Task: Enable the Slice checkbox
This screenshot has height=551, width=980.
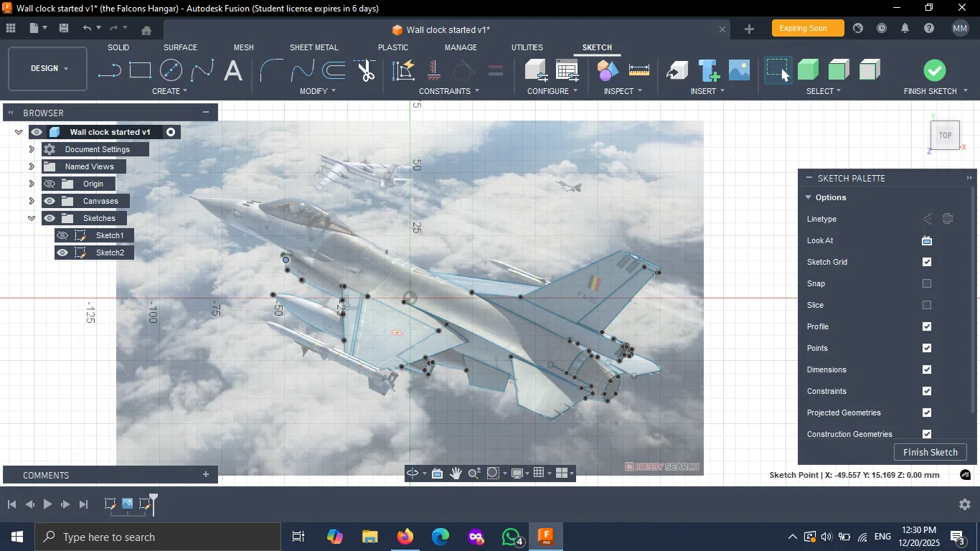Action: (927, 305)
